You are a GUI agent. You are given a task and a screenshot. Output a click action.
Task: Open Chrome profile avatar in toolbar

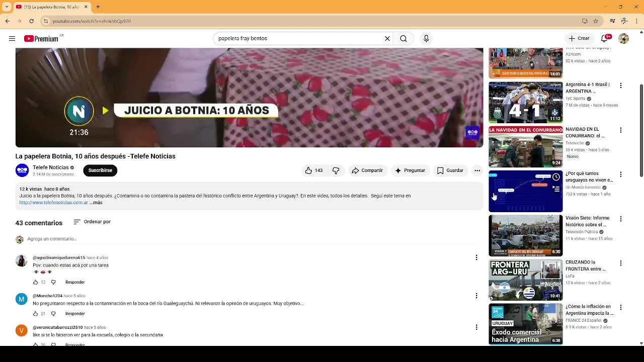(x=624, y=21)
